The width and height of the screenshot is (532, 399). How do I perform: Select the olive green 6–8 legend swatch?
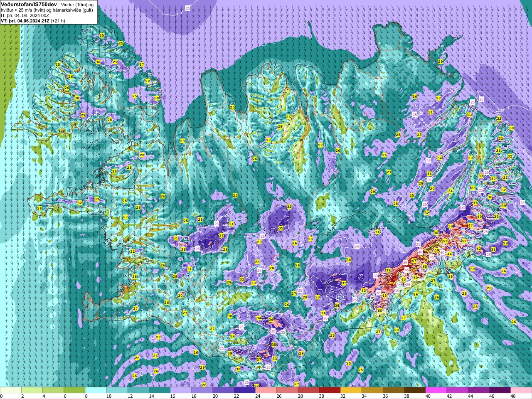click(x=74, y=390)
